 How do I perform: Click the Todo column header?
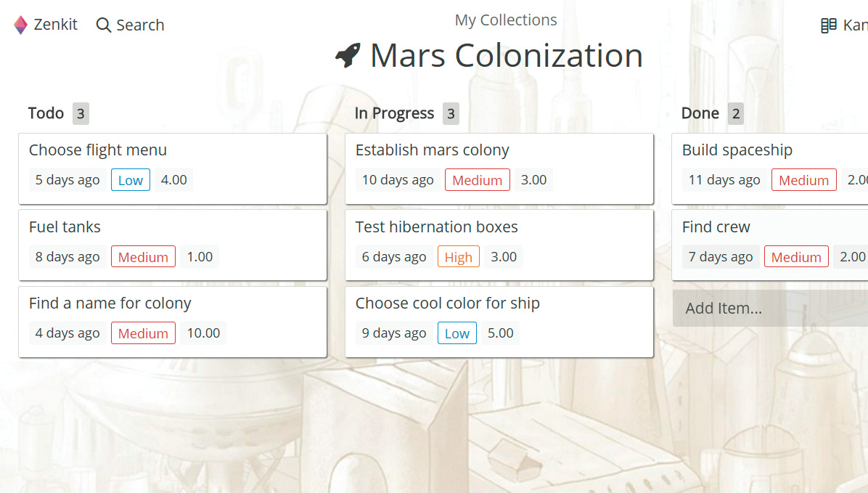click(46, 113)
